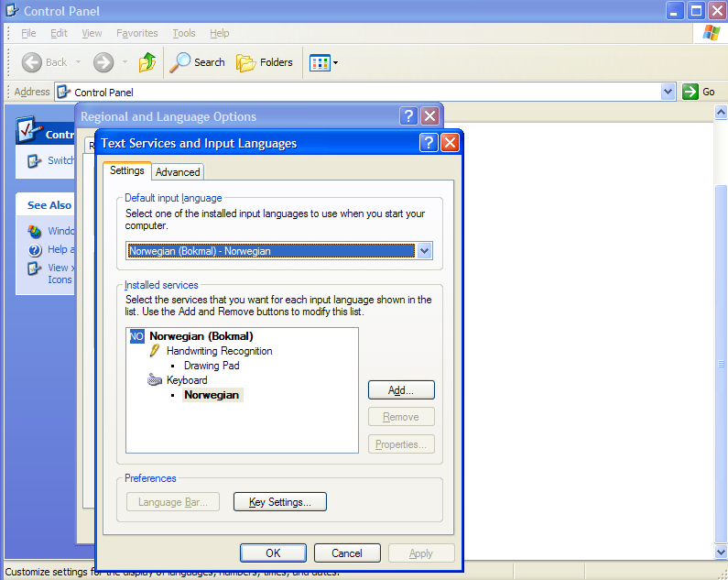The width and height of the screenshot is (728, 580).
Task: Click the scroll down arrow of Control Panel
Action: point(721,553)
